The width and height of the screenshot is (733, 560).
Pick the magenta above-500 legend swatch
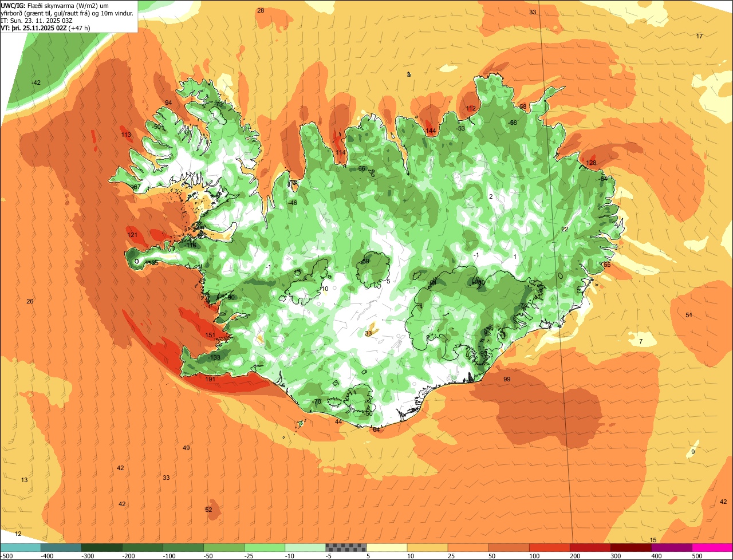tap(712, 547)
